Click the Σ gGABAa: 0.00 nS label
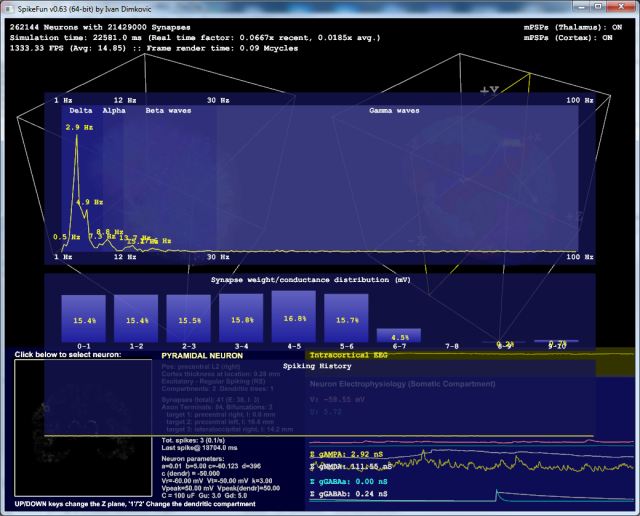The image size is (640, 516). tap(349, 482)
